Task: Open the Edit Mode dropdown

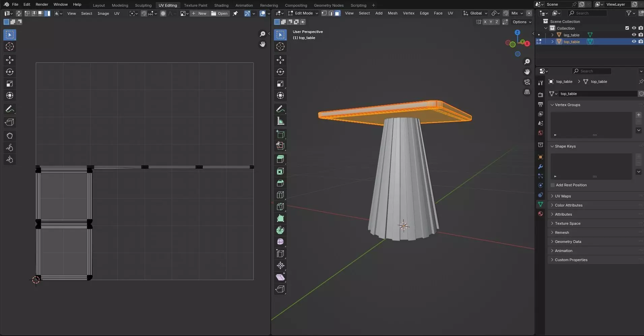Action: pyautogui.click(x=303, y=13)
